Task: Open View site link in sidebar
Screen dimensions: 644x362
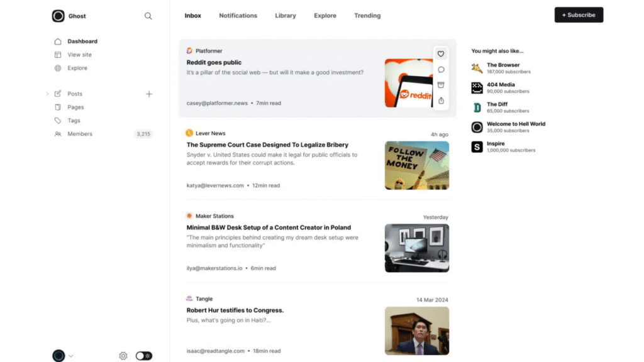Action: pos(80,55)
